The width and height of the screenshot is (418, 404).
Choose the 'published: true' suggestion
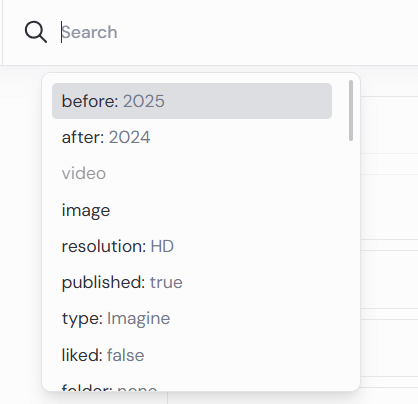[x=192, y=282]
